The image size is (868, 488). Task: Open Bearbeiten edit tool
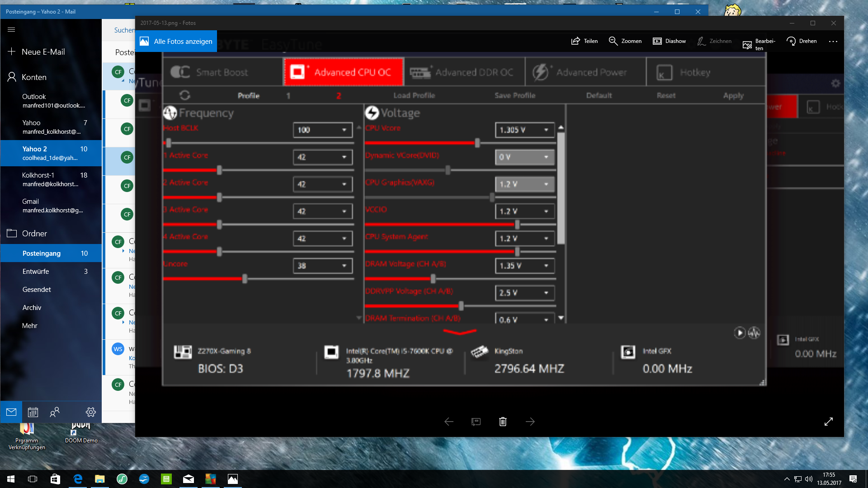[x=759, y=44]
